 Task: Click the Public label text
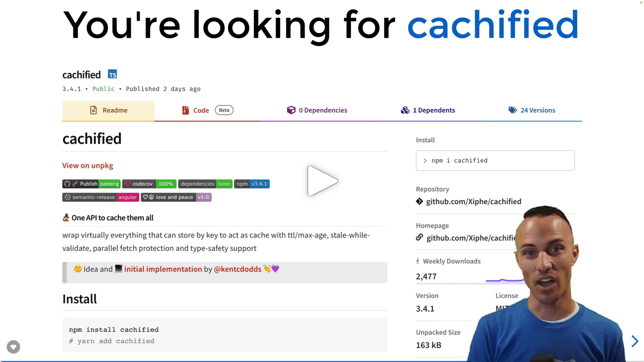[x=103, y=89]
